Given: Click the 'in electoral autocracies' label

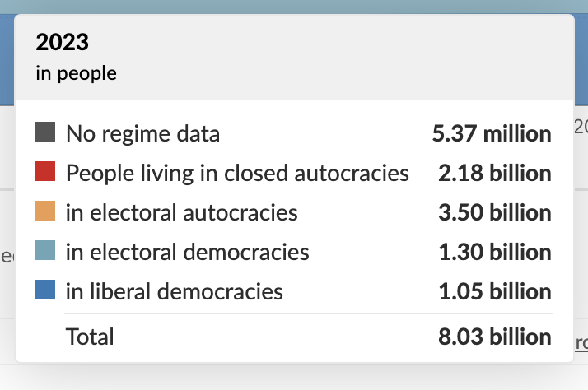Looking at the screenshot, I should pyautogui.click(x=182, y=212).
